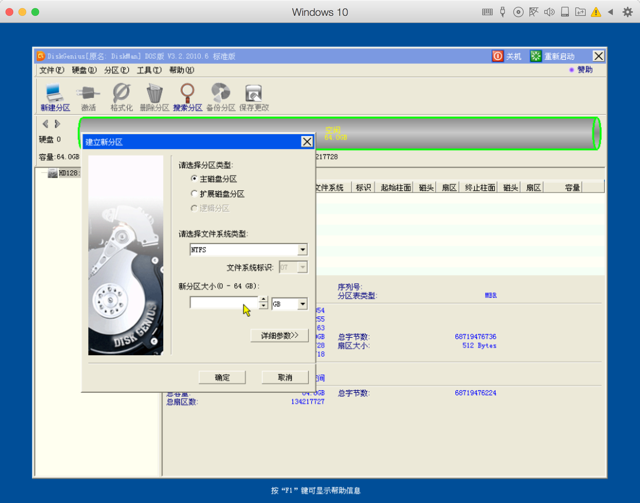Click the new partition size input field
640x503 pixels.
point(224,303)
